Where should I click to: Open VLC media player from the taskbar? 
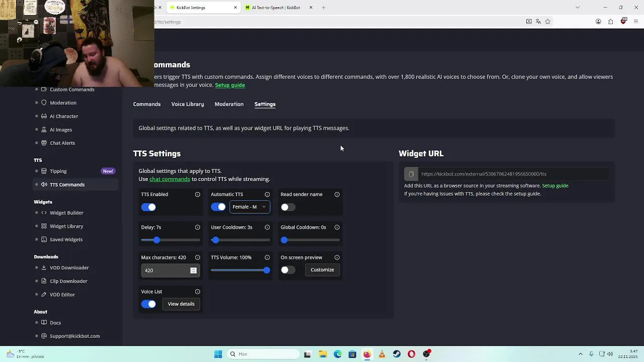click(x=382, y=354)
